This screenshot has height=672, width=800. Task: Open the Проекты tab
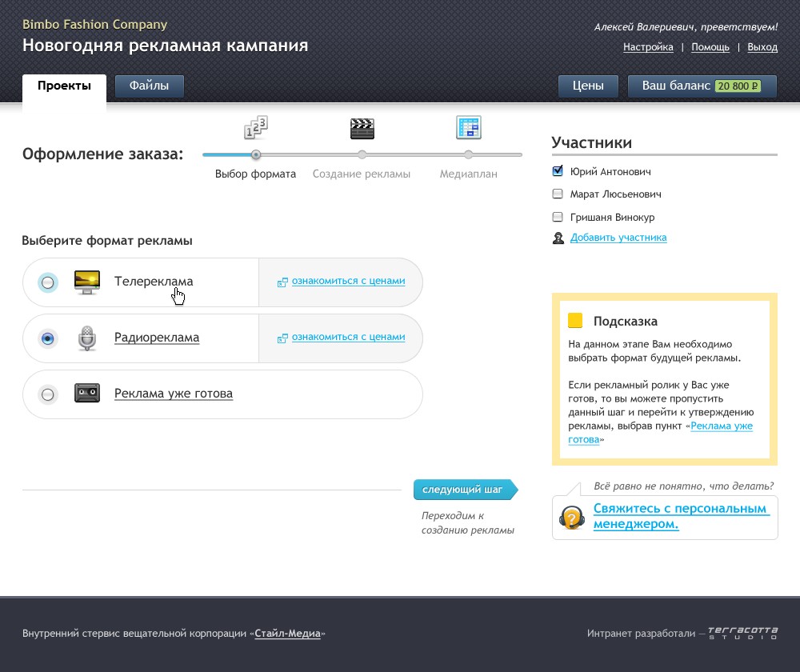64,86
